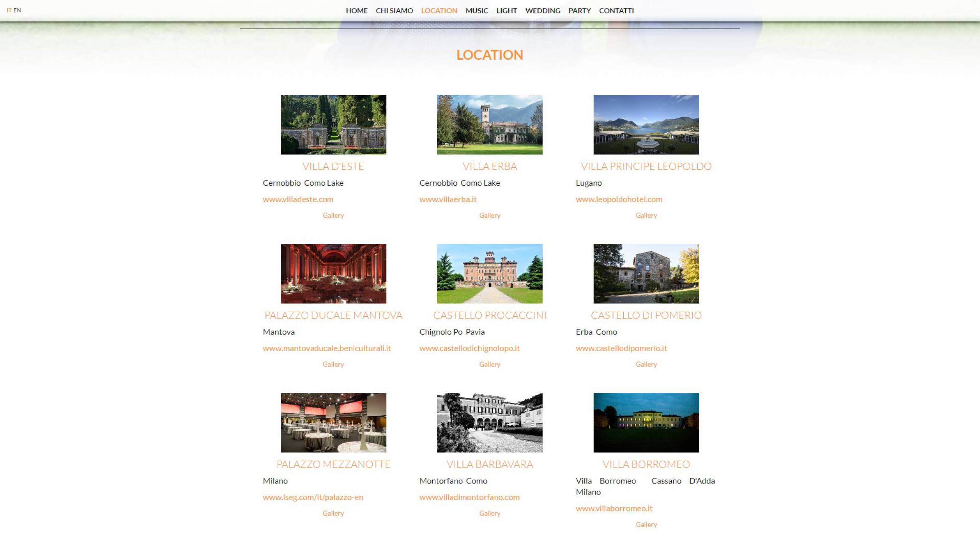Image resolution: width=980 pixels, height=551 pixels.
Task: Click the Palazzo Mezzanotte banquet thumbnail
Action: pyautogui.click(x=333, y=422)
